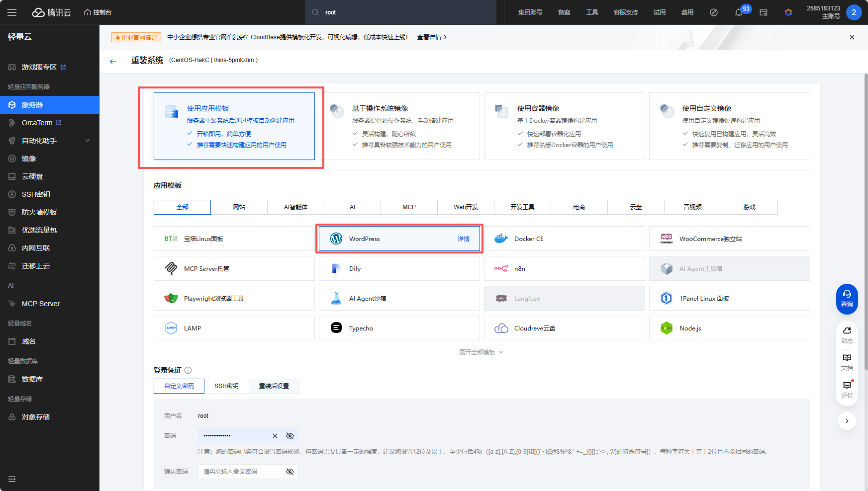
Task: Click the top-bar icon left of the notification bell
Action: click(x=714, y=12)
